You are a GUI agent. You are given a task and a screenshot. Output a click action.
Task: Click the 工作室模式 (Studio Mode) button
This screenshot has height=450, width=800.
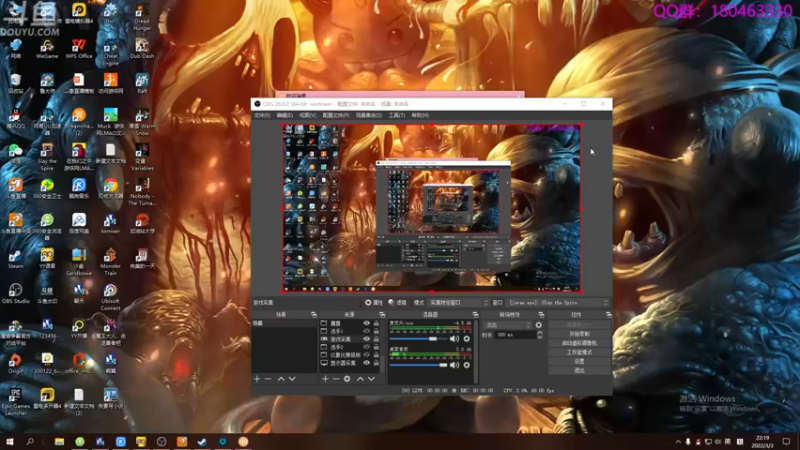pos(579,352)
